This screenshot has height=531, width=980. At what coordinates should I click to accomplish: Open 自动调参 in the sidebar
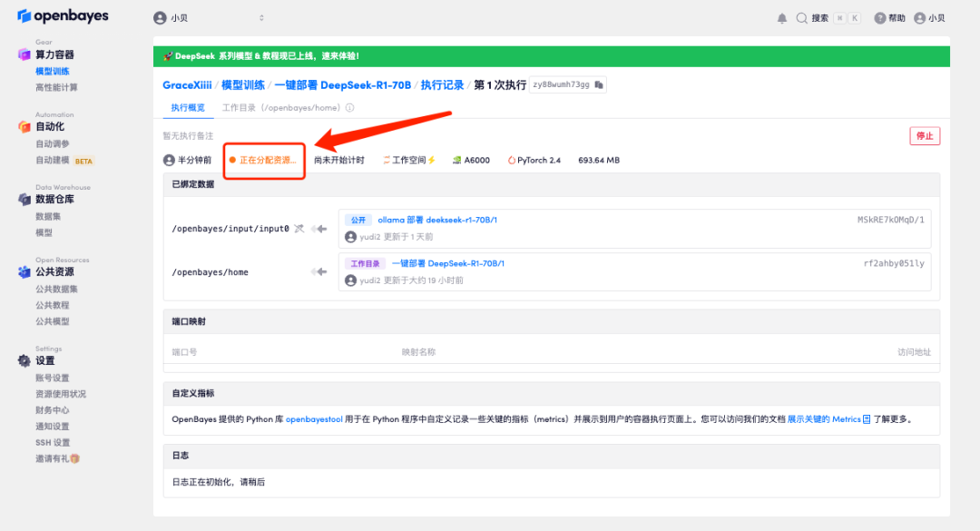point(53,143)
